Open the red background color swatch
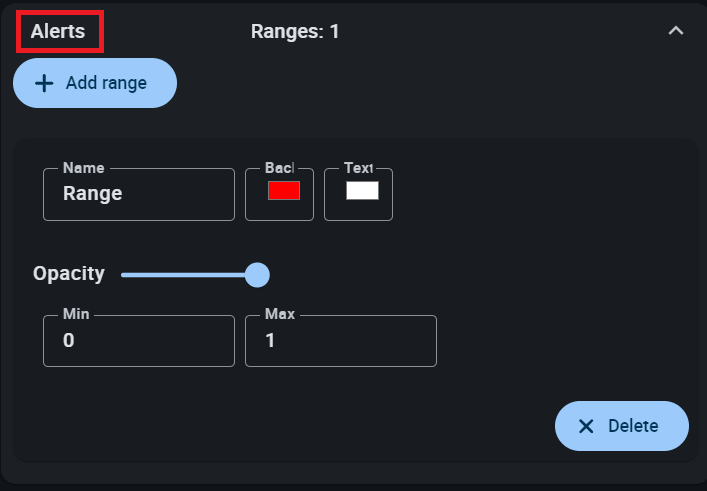 [x=284, y=191]
